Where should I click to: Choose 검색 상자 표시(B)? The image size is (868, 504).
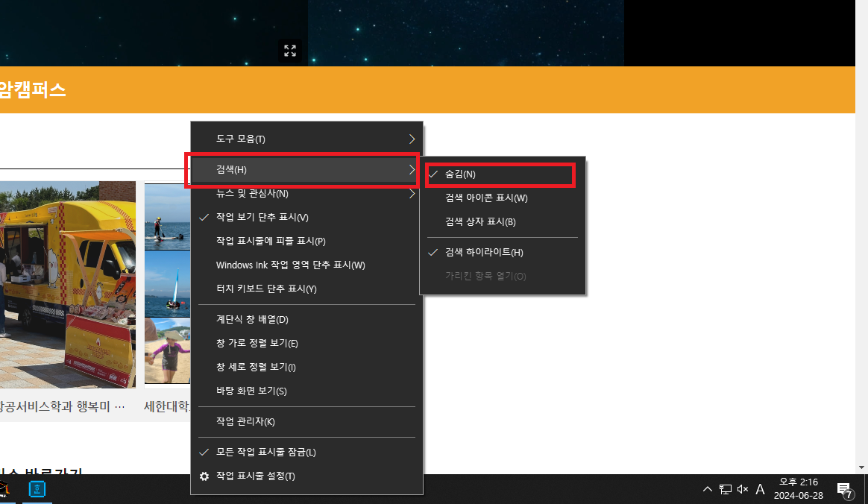(x=480, y=222)
